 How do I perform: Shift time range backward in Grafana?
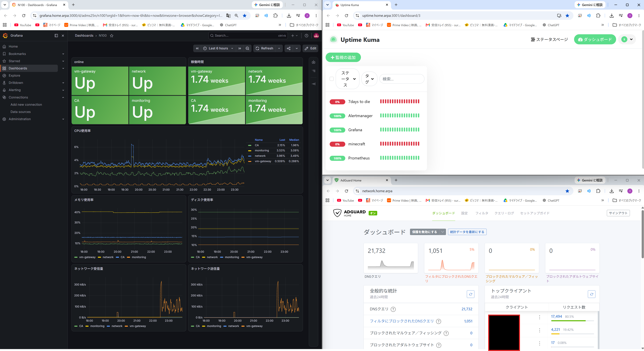[197, 48]
